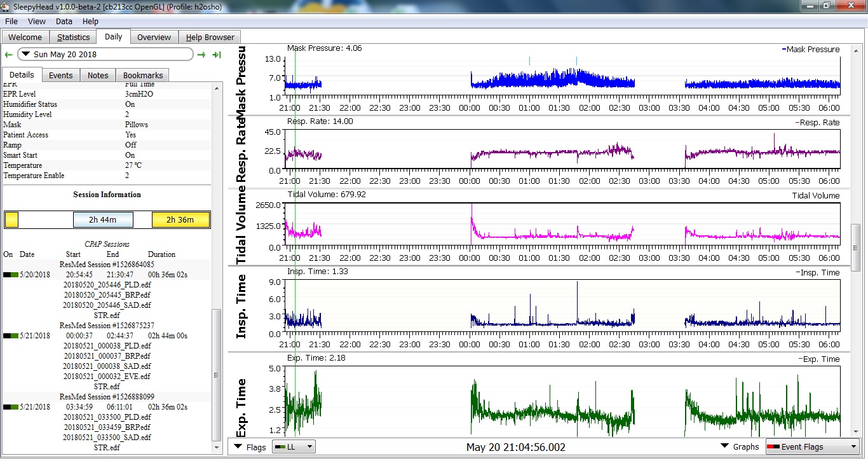Select the Daily tab
The height and width of the screenshot is (463, 868).
click(x=114, y=36)
